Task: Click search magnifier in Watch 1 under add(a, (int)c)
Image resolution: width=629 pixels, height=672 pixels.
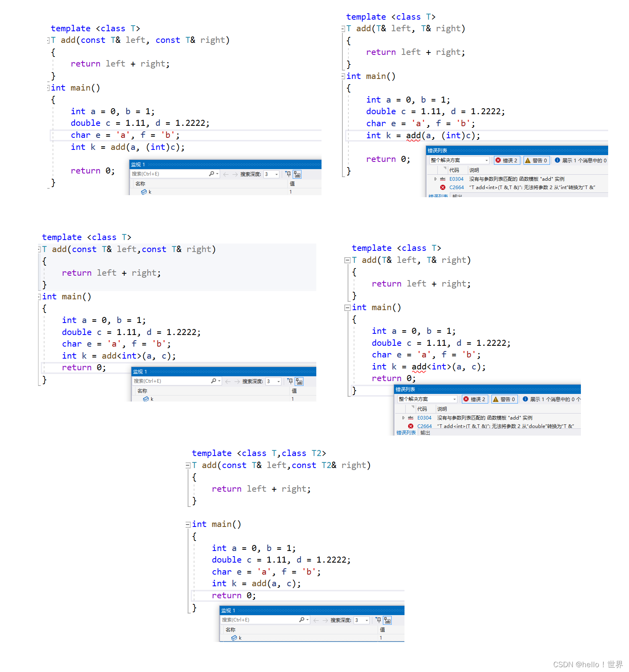Action: [212, 174]
